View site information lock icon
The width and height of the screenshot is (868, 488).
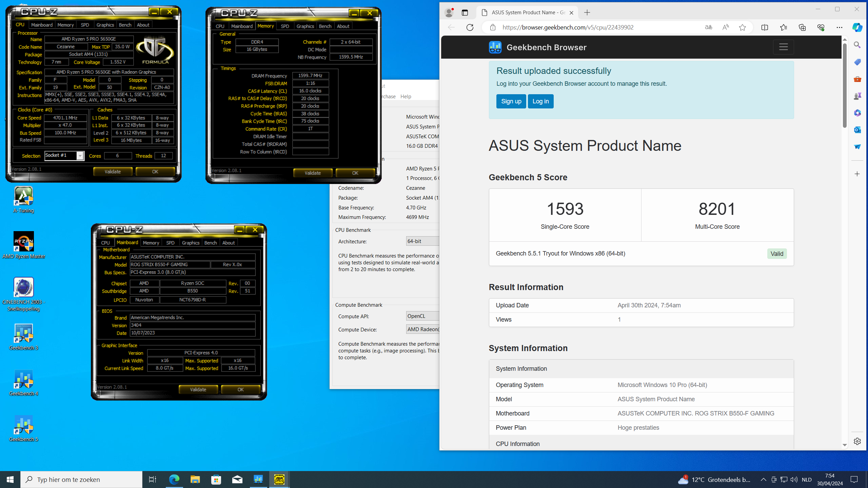[493, 27]
